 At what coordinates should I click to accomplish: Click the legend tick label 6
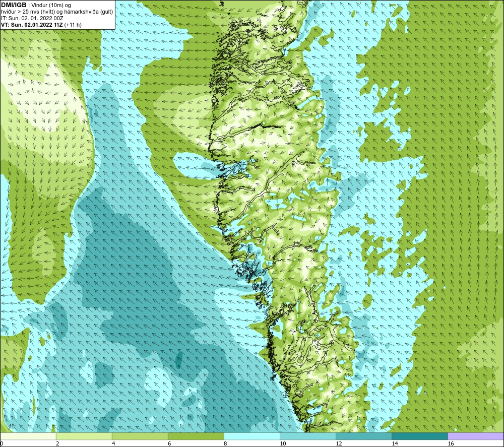(x=169, y=444)
